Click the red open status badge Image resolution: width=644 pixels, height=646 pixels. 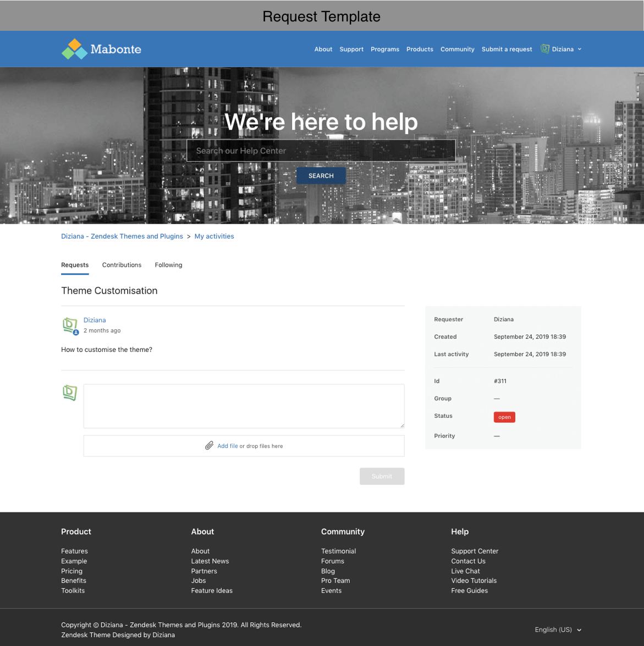pos(504,417)
